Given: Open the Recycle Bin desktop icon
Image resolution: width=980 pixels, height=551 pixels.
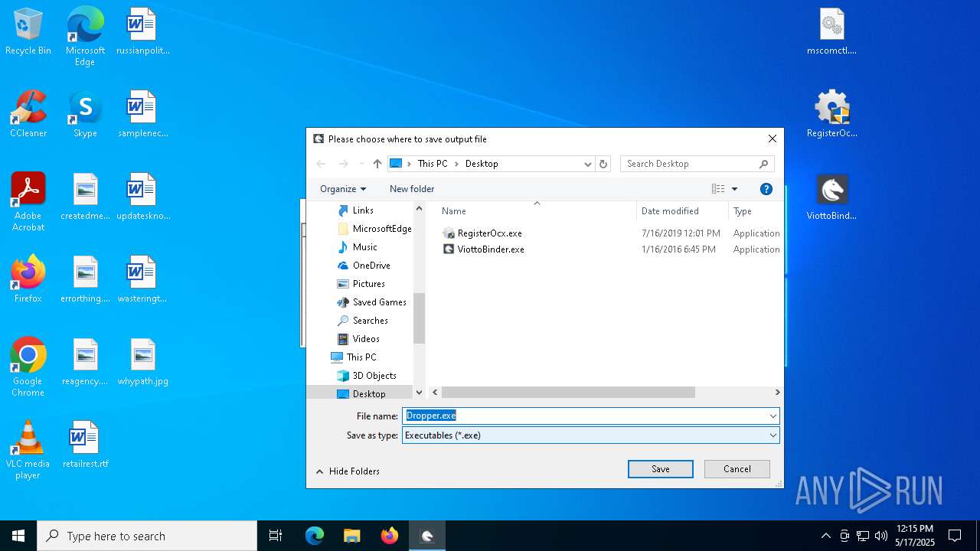Looking at the screenshot, I should tap(28, 32).
